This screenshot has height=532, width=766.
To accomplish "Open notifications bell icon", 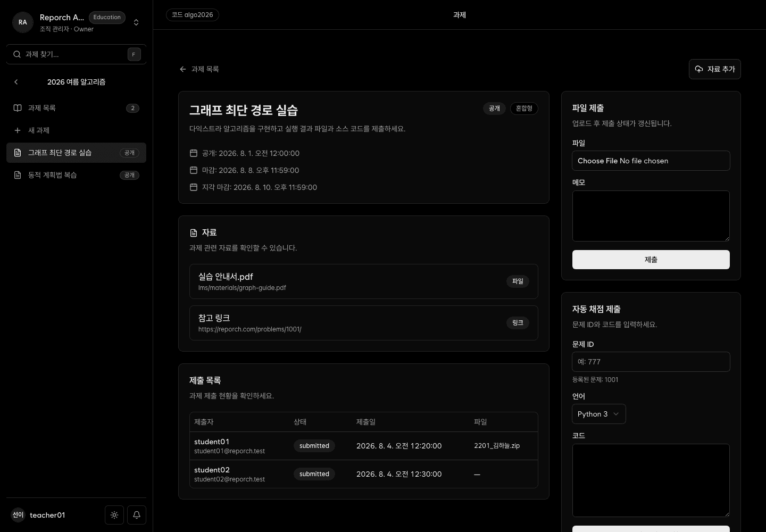I will tap(137, 515).
